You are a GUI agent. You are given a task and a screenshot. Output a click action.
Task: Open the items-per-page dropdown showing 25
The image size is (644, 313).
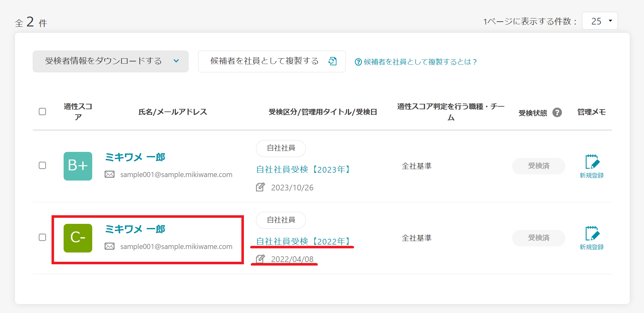(x=599, y=21)
